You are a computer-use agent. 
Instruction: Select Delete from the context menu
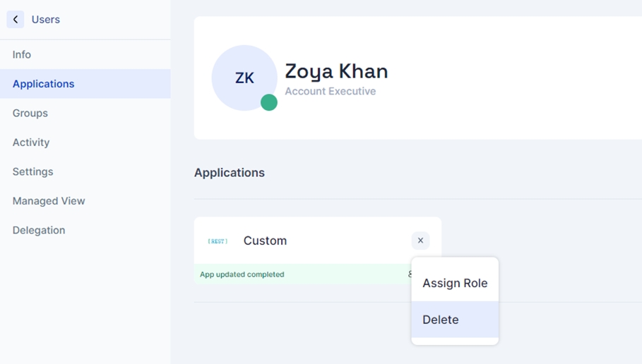[x=441, y=320]
